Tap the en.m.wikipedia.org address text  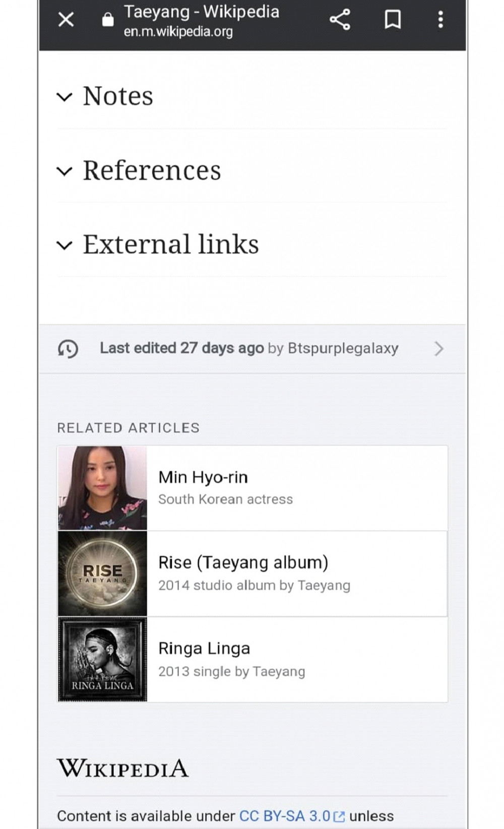(x=178, y=32)
